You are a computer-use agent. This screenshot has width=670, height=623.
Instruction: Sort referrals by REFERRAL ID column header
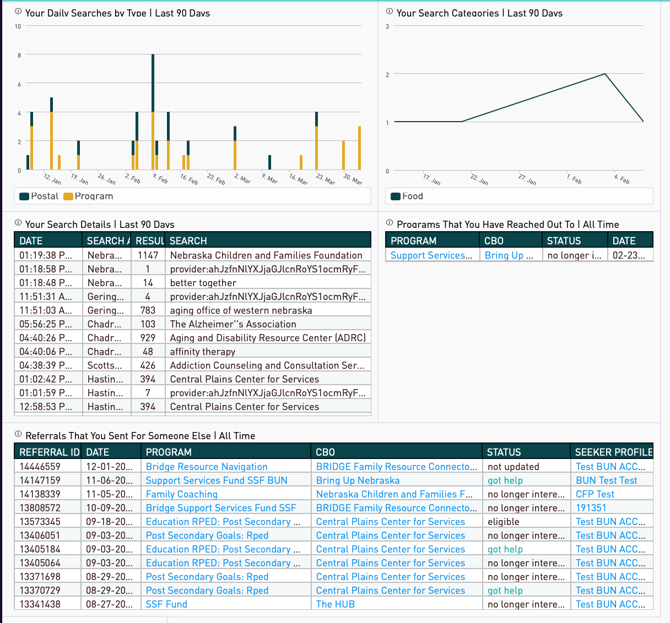[x=48, y=452]
